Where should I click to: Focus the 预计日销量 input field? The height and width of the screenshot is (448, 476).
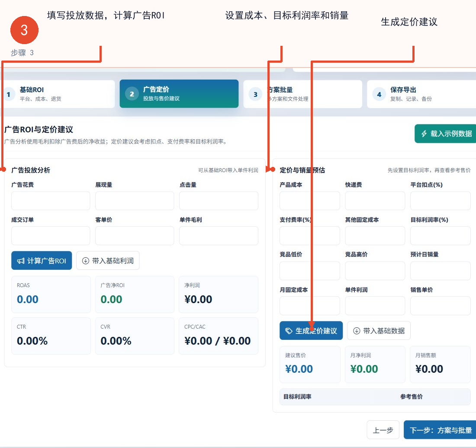[x=441, y=271]
